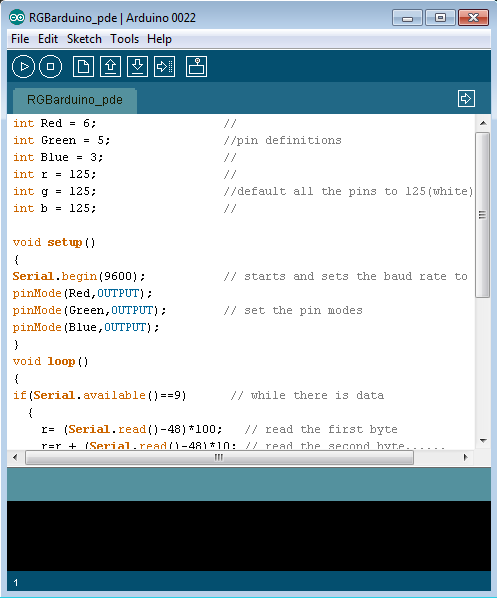
Task: Open the tab menu arrow button
Action: tap(466, 99)
